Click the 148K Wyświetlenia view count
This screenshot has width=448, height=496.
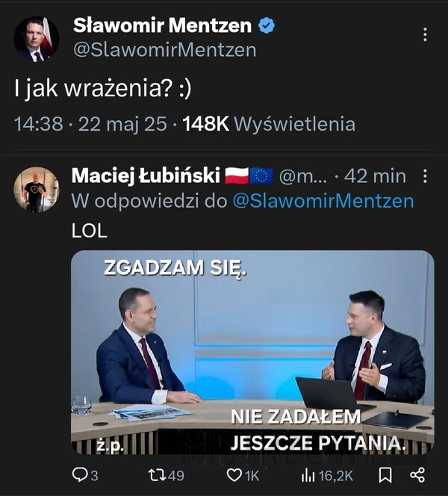[x=269, y=124]
